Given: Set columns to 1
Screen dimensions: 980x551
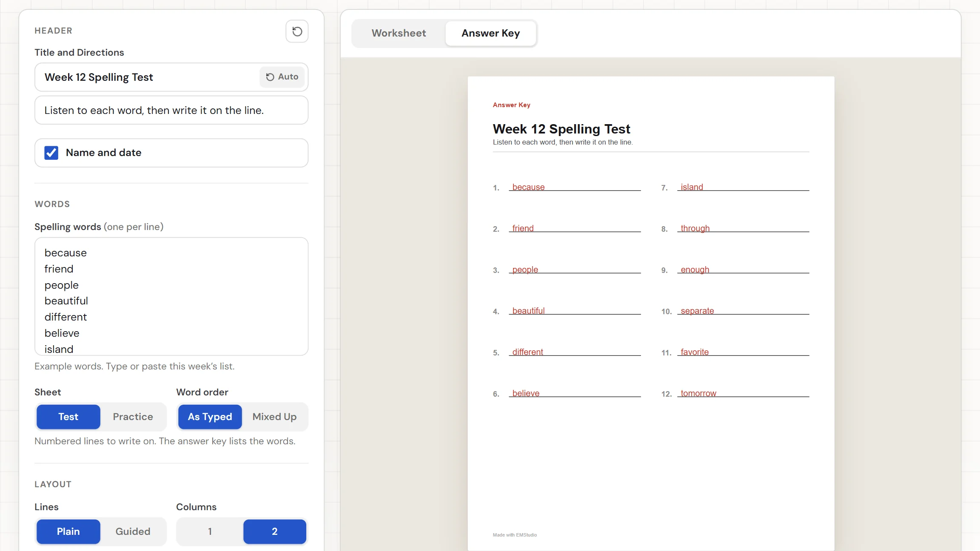Looking at the screenshot, I should (210, 531).
